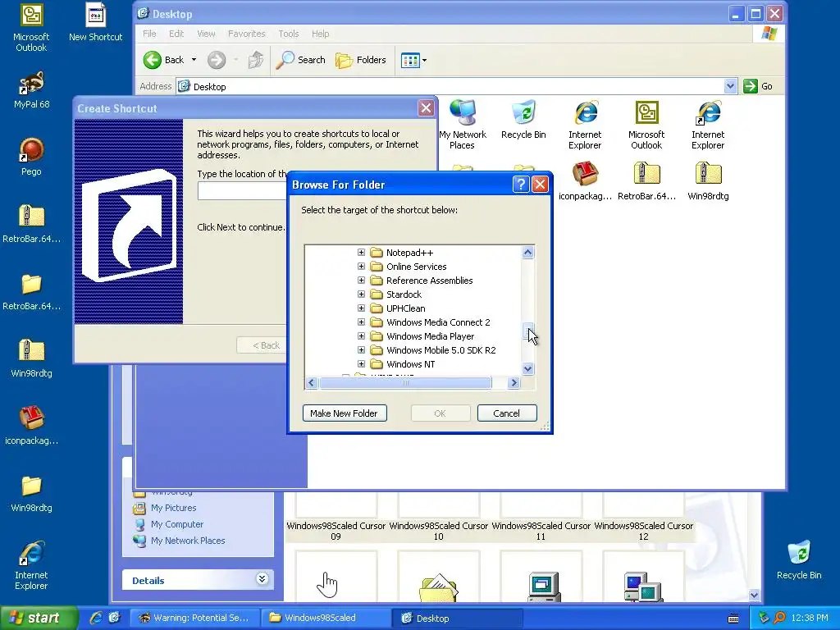Screen dimensions: 840x630
Task: Select Recycle Bin icon in Desktop window
Action: pos(523,119)
